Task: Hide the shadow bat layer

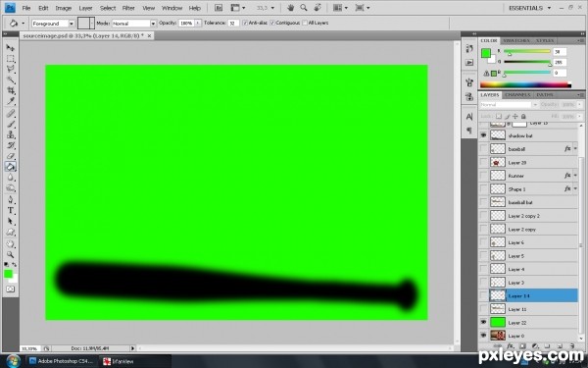Action: [x=483, y=135]
